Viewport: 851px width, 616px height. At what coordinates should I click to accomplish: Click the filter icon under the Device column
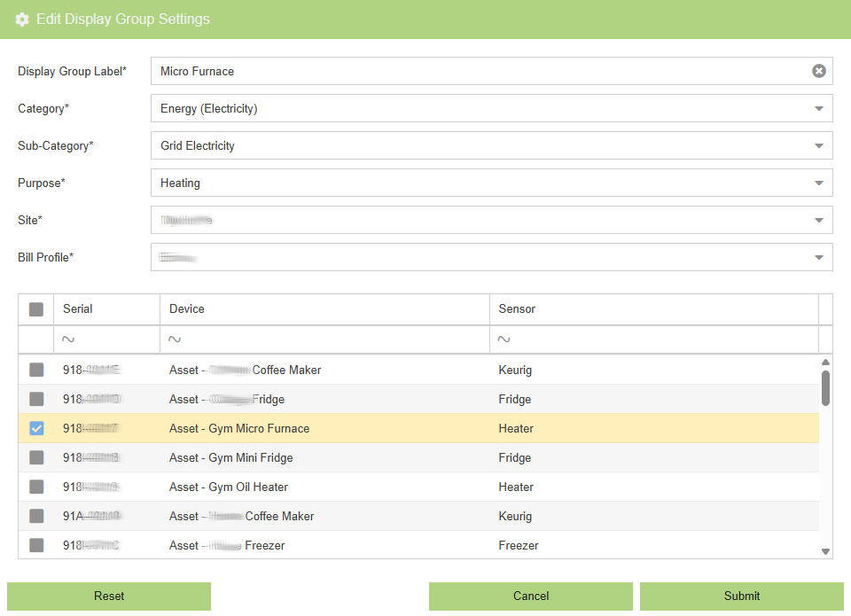click(x=175, y=339)
